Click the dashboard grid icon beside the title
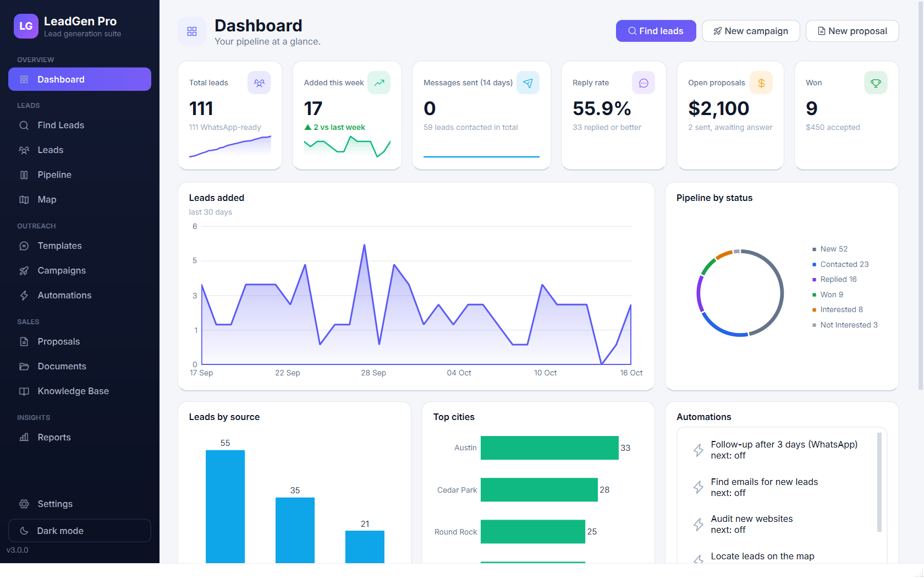924x578 pixels. pyautogui.click(x=192, y=31)
